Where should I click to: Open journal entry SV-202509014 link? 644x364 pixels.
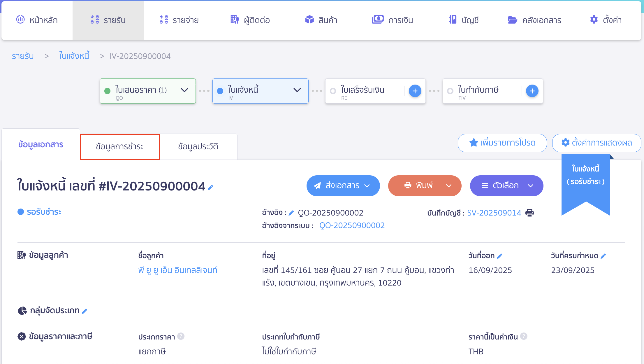coord(494,213)
